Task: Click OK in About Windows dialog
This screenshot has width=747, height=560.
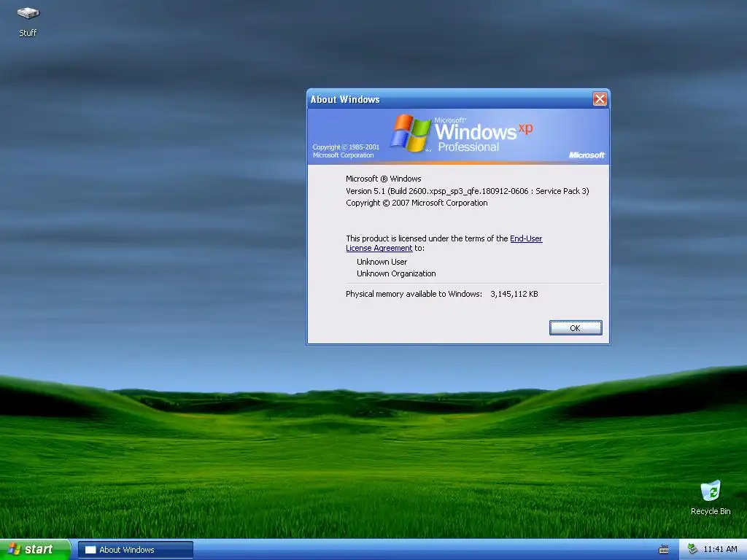Action: pos(575,327)
